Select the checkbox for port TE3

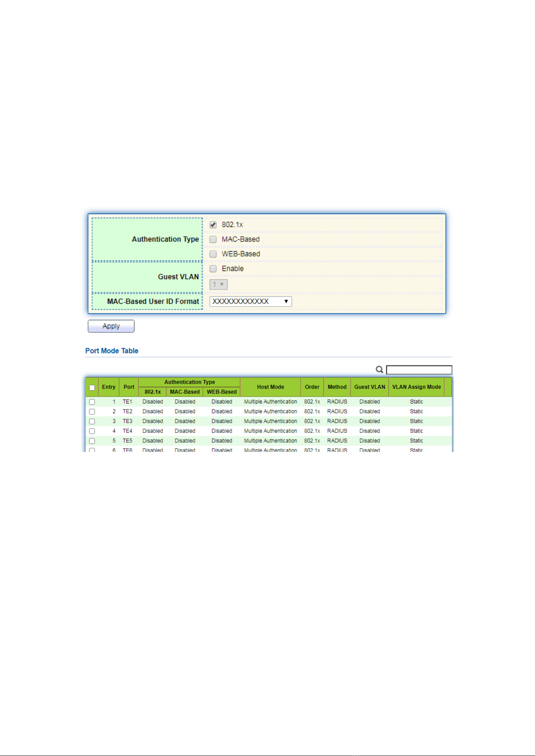pos(92,422)
